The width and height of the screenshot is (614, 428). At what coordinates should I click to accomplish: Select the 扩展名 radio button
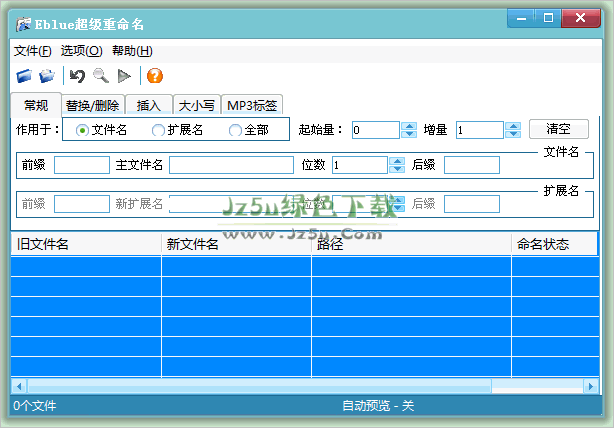pyautogui.click(x=158, y=130)
